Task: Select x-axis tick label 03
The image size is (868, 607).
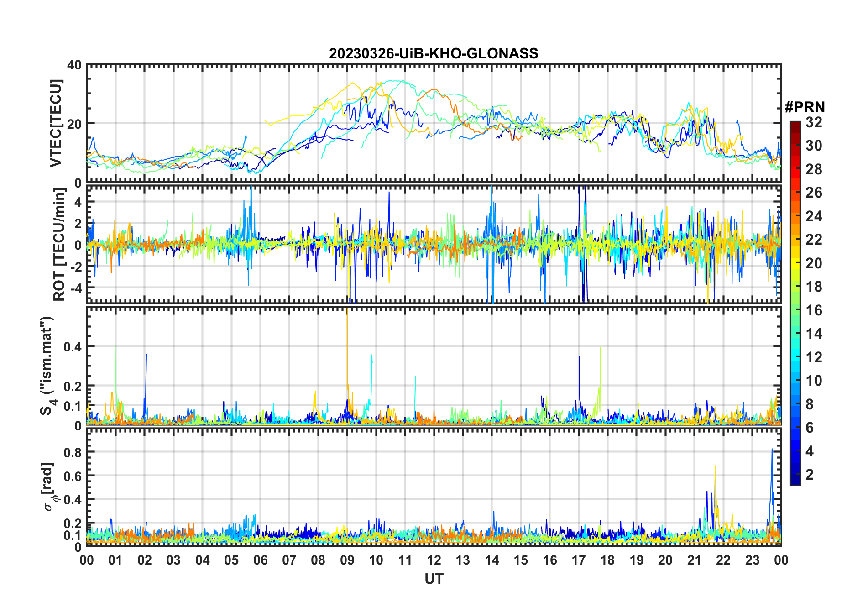Action: pyautogui.click(x=173, y=560)
